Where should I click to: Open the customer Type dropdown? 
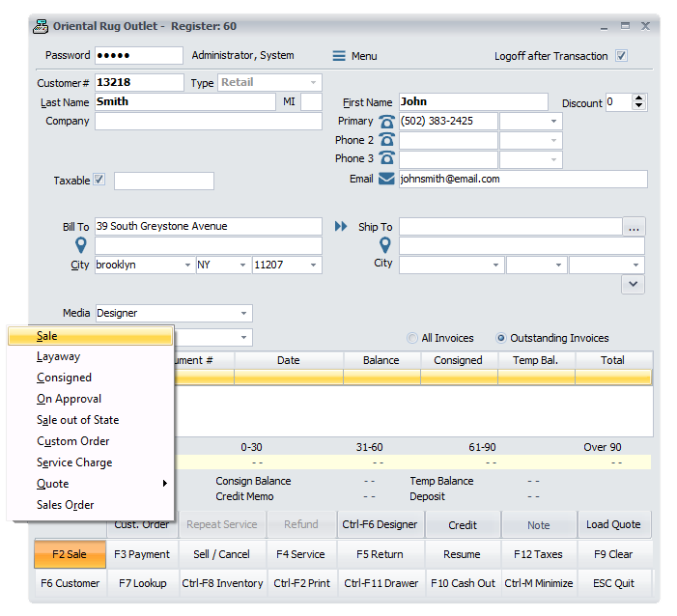(x=314, y=82)
